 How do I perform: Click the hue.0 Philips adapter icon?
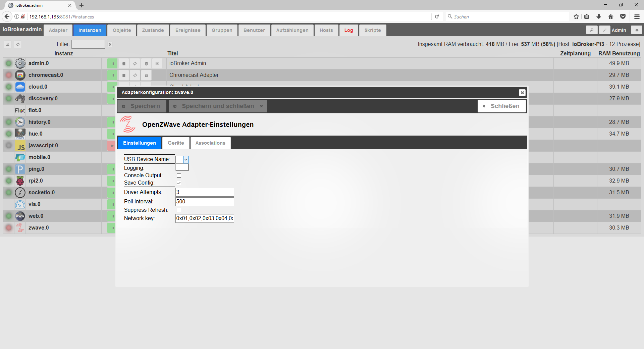pyautogui.click(x=20, y=134)
